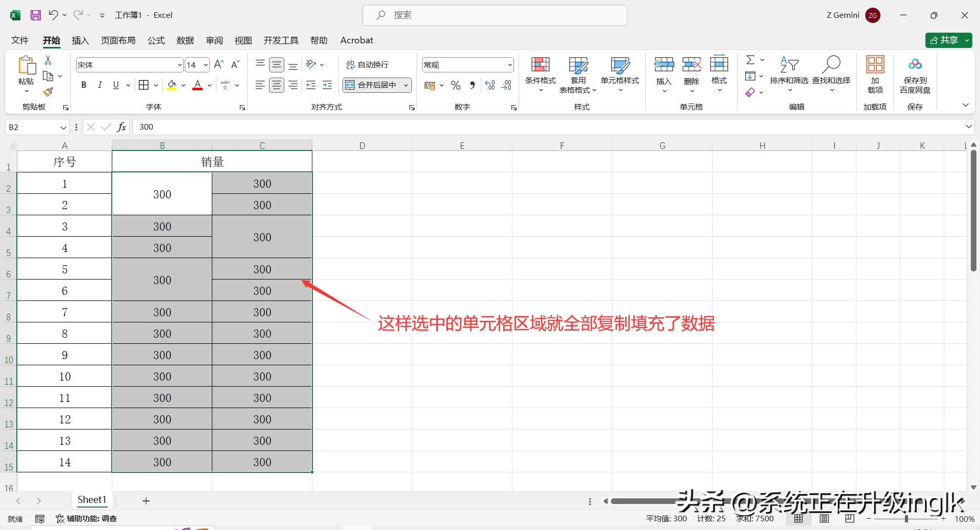Open the Data (数据) ribbon tab
980x530 pixels.
pos(185,40)
